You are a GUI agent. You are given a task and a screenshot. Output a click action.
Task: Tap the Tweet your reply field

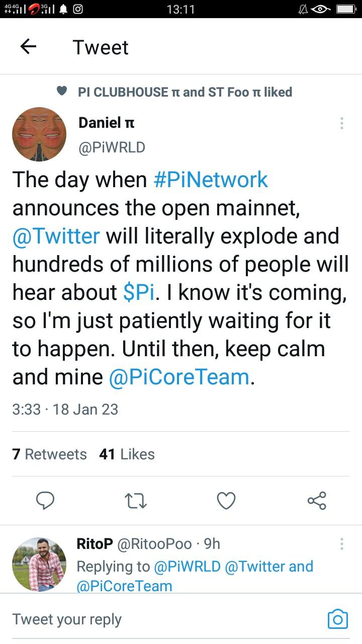151,619
